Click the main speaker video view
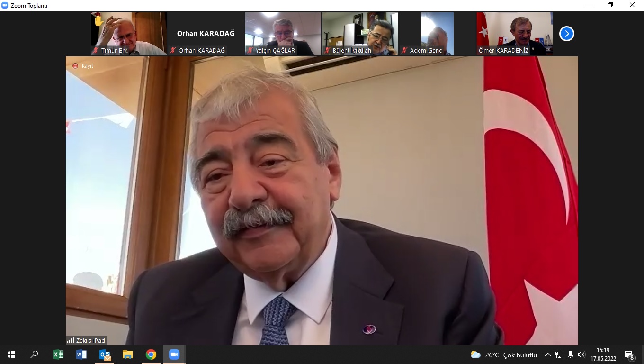 click(322, 200)
